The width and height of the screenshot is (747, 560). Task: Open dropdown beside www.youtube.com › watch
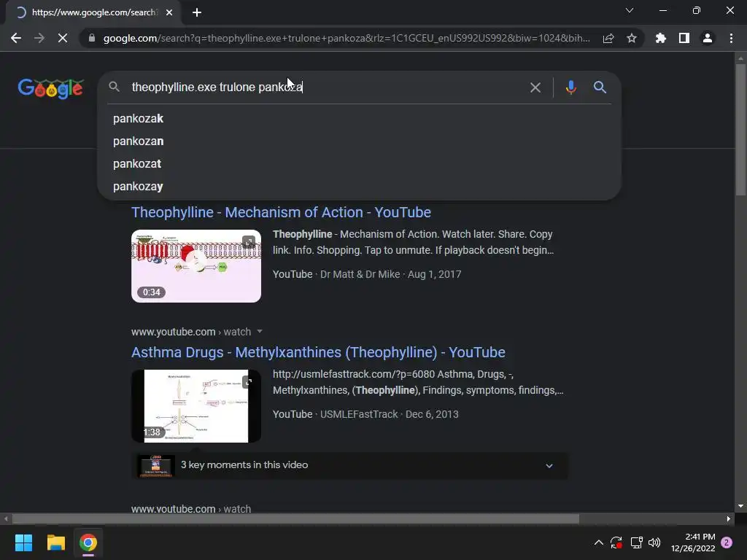point(260,332)
